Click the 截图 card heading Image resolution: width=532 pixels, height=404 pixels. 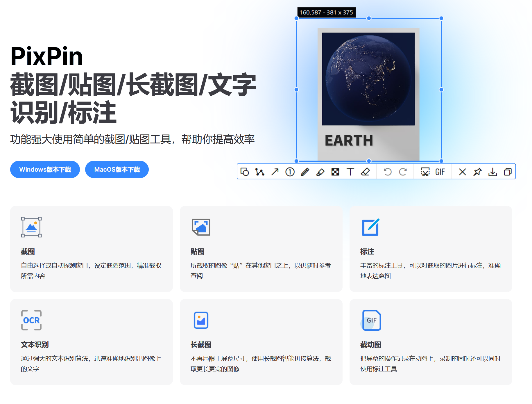28,252
